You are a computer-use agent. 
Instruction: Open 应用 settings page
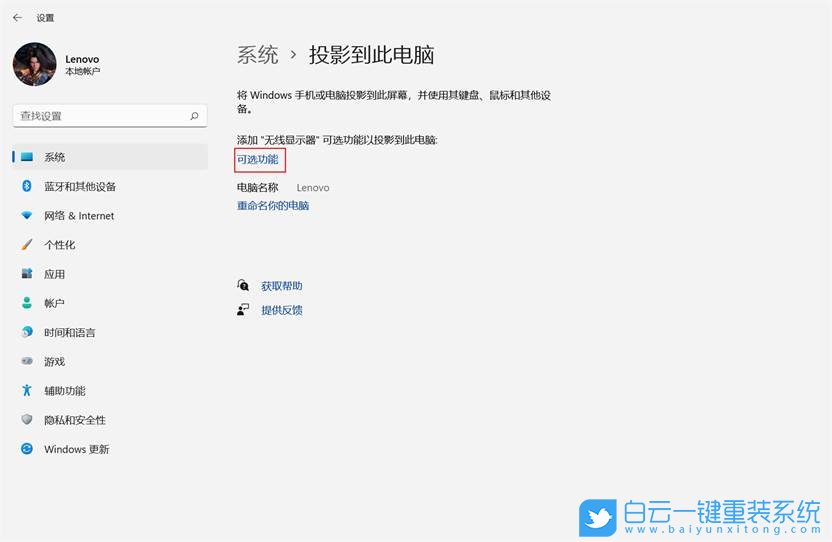tap(55, 274)
